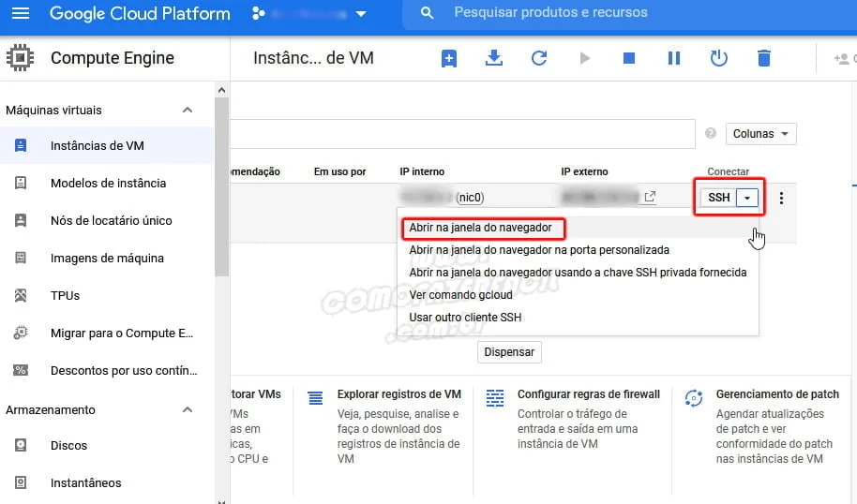857x504 pixels.
Task: Open Discos in the sidebar
Action: [x=68, y=446]
